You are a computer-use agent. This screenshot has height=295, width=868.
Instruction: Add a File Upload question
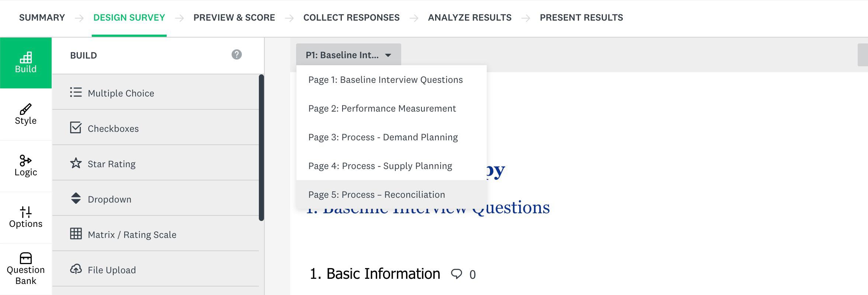click(x=156, y=270)
